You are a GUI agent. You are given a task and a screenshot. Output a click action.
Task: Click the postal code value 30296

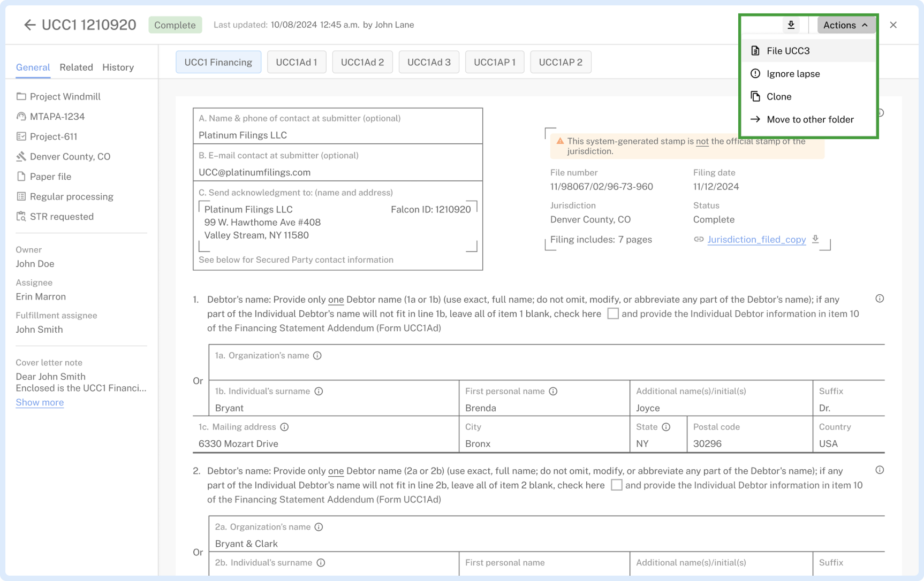(x=707, y=444)
